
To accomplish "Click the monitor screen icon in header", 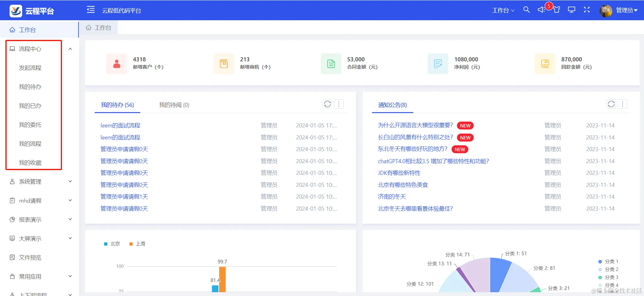I will [571, 10].
